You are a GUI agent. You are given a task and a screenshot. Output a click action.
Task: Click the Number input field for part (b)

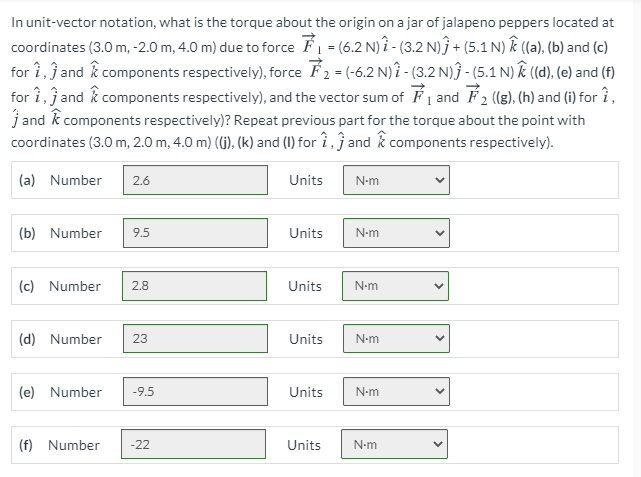click(x=195, y=233)
